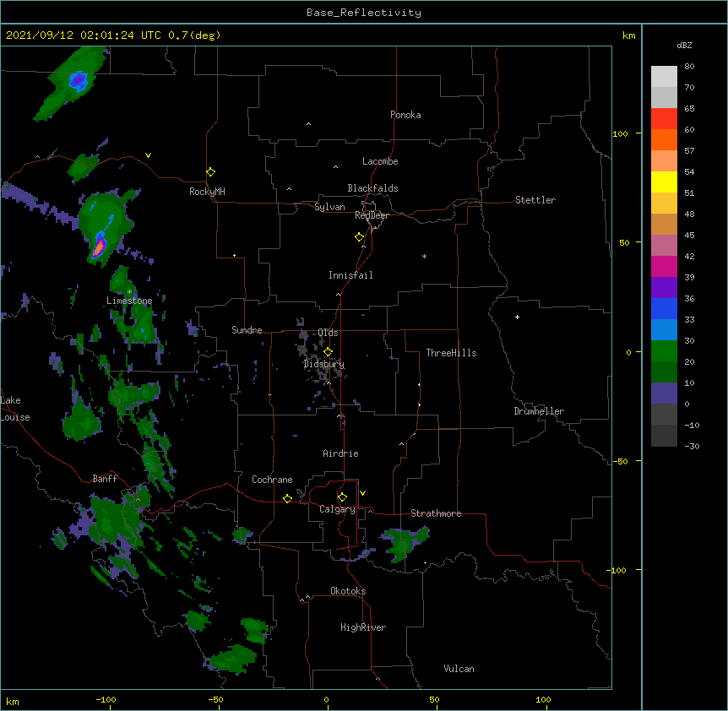Pick the red 60-65 dBZ legend swatch
728x711 pixels.
(x=664, y=118)
